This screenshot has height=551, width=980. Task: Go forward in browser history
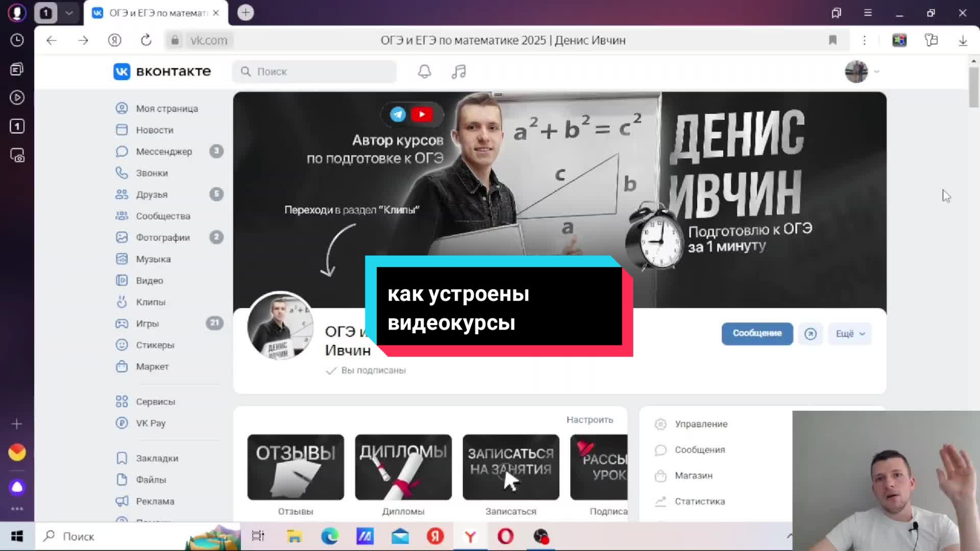(83, 40)
